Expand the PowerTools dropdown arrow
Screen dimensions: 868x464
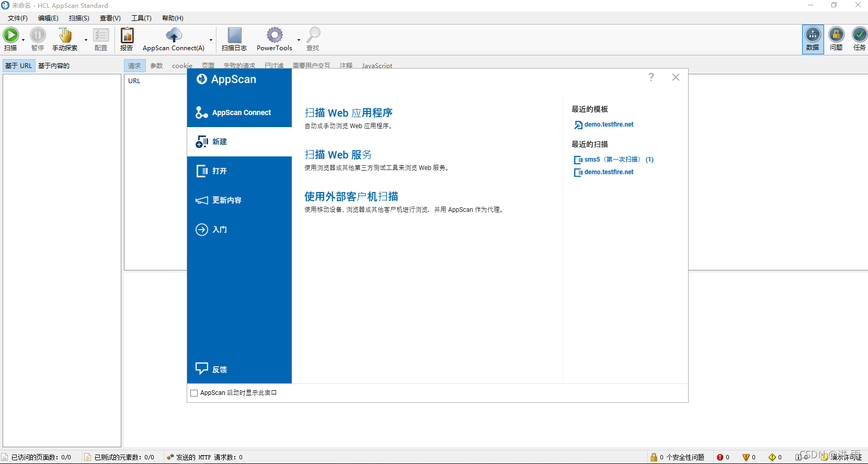pyautogui.click(x=299, y=40)
